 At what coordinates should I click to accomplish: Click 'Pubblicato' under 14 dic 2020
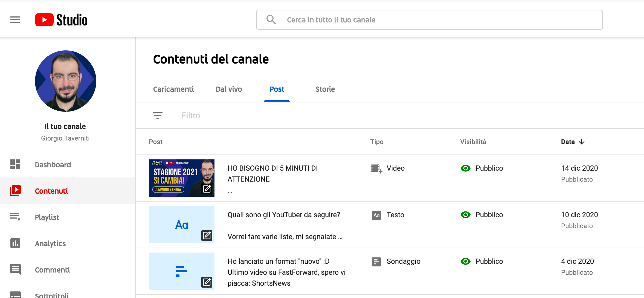pyautogui.click(x=577, y=179)
